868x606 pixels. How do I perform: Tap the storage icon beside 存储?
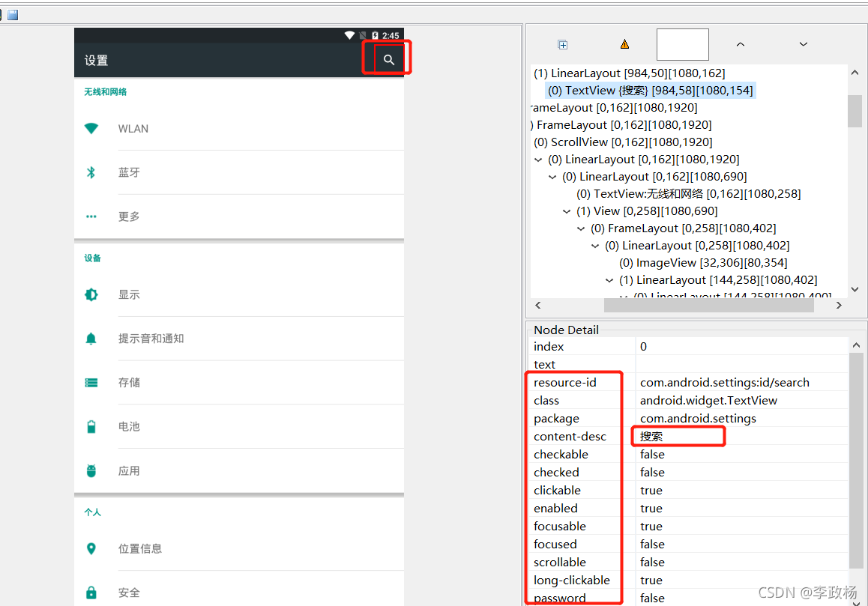tap(91, 383)
